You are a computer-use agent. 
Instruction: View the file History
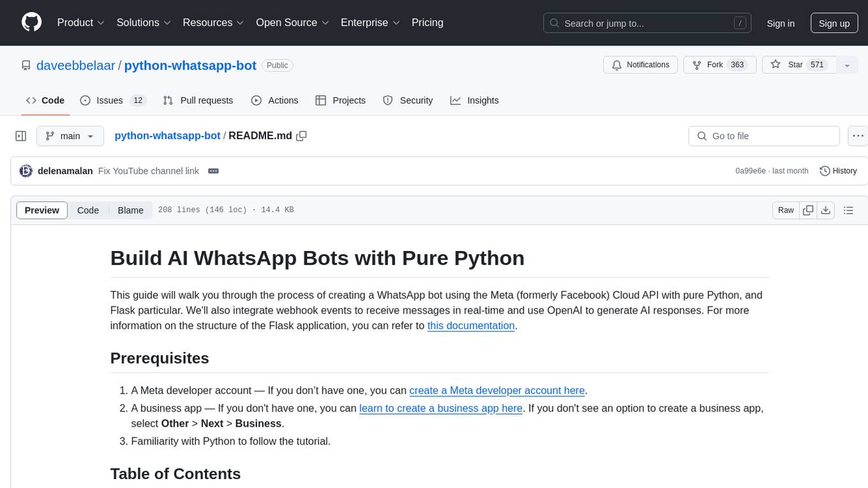click(838, 171)
